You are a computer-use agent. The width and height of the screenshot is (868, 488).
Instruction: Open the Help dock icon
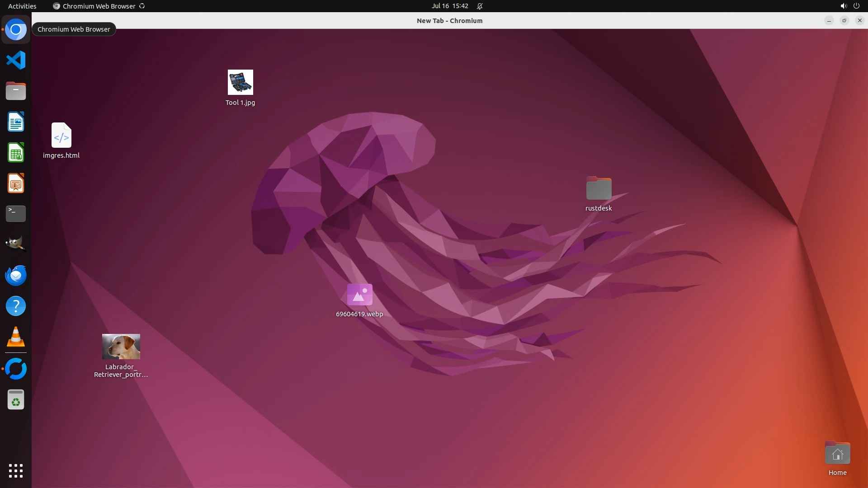[x=16, y=306]
